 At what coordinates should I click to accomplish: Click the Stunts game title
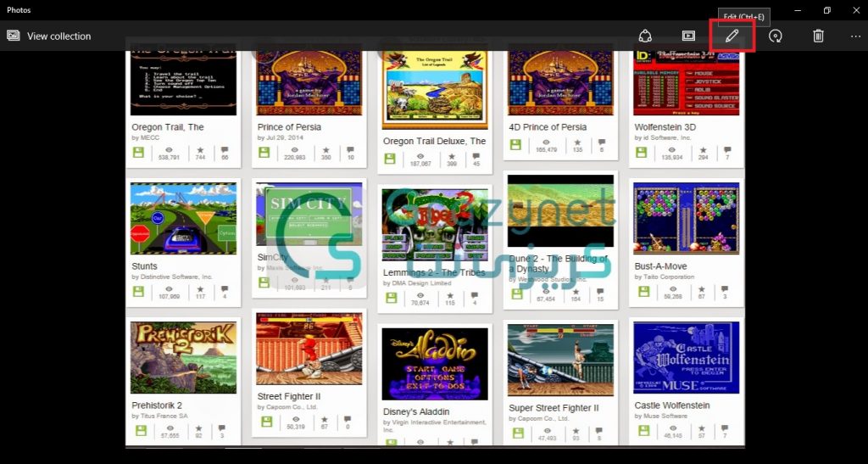(144, 266)
